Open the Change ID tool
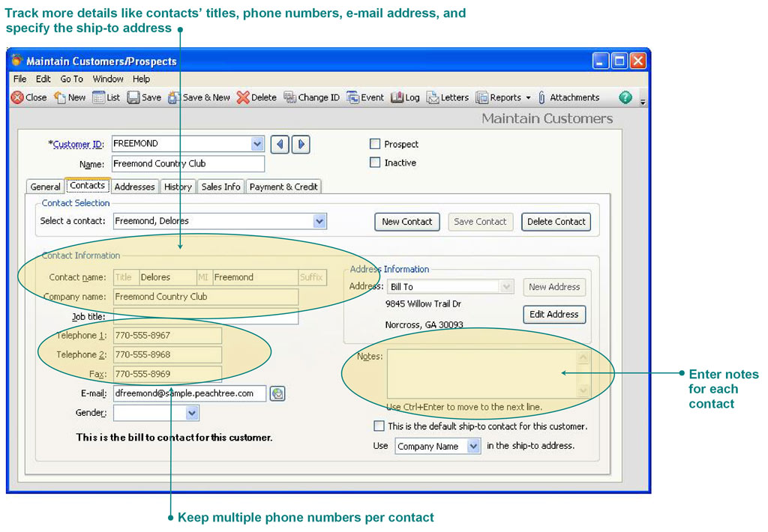 coord(290,97)
